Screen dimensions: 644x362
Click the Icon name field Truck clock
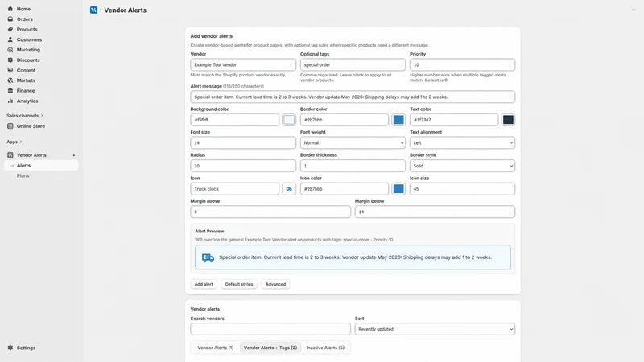[235, 189]
